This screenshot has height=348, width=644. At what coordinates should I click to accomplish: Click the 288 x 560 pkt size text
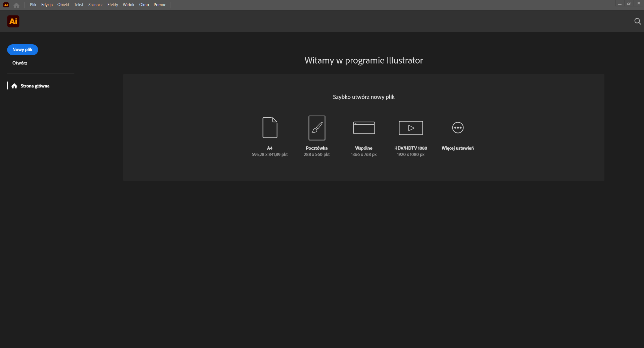(317, 155)
